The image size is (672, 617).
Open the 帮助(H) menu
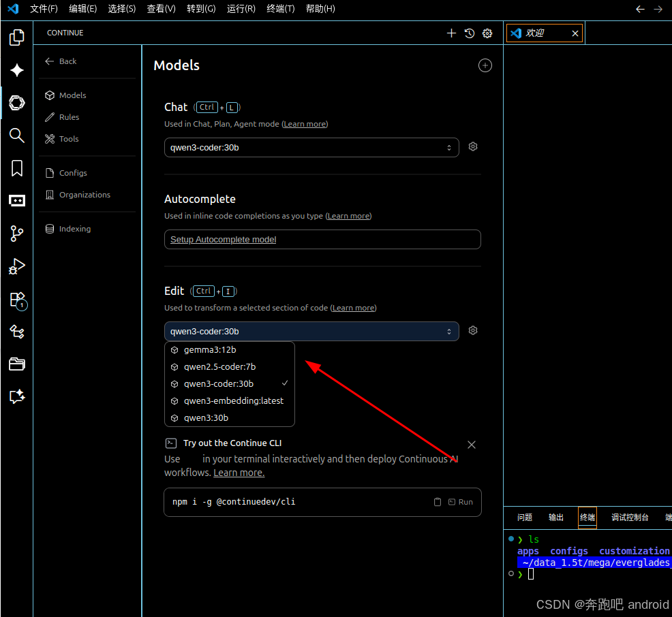tap(320, 9)
